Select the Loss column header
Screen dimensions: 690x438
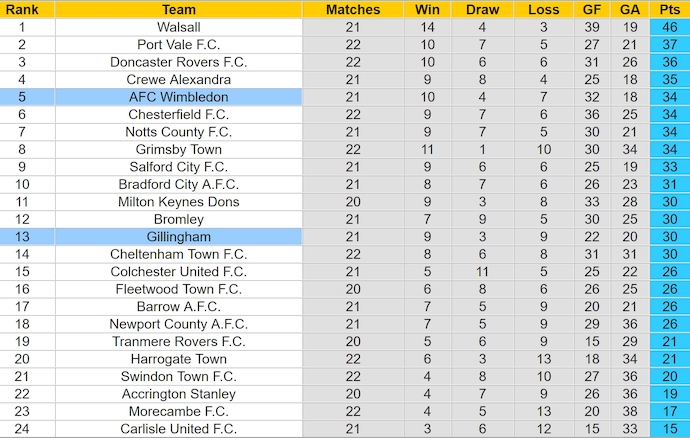pyautogui.click(x=543, y=9)
